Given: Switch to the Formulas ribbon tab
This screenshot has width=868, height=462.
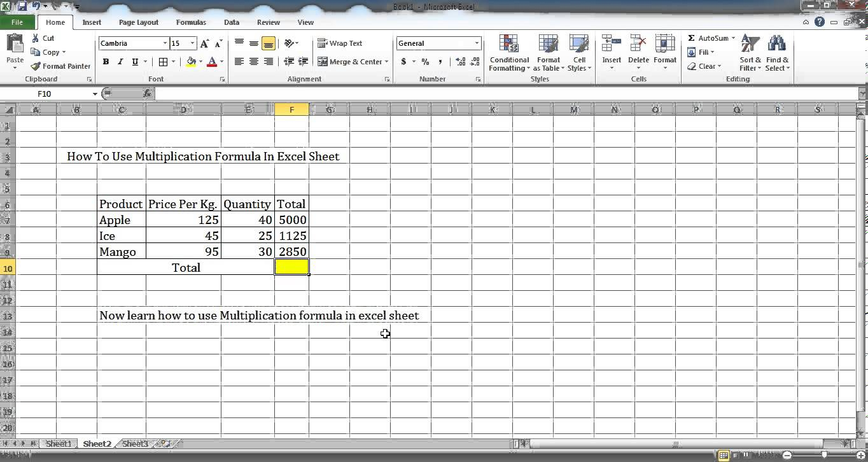Looking at the screenshot, I should pos(191,22).
